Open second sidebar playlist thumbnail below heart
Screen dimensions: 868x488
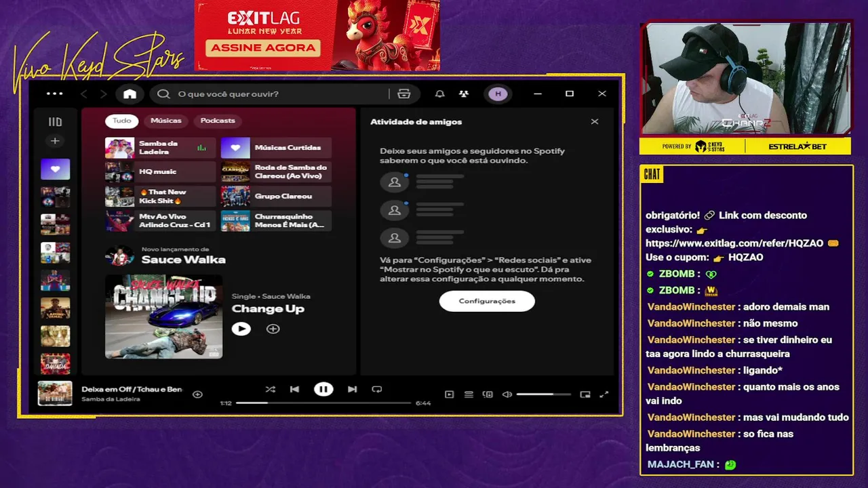(x=55, y=224)
